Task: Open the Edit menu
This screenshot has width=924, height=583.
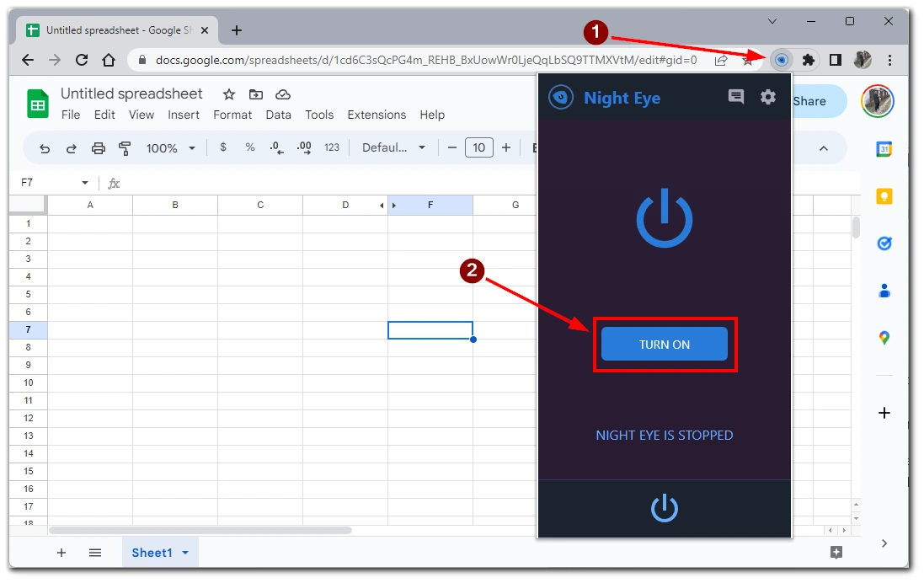Action: (x=104, y=115)
